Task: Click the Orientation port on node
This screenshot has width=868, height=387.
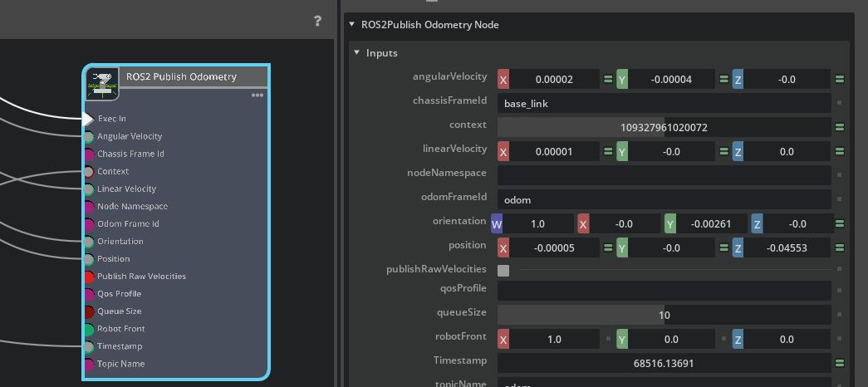Action: coord(88,242)
